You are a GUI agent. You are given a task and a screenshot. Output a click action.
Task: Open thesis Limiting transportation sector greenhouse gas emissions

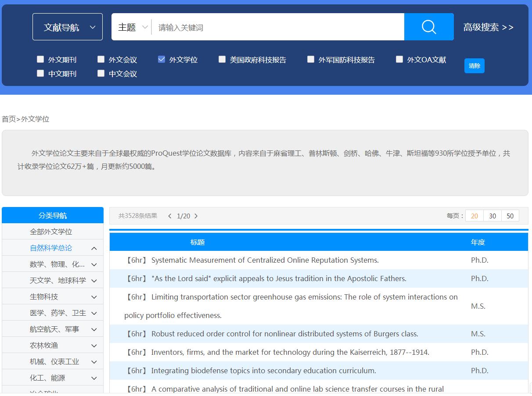(x=291, y=306)
